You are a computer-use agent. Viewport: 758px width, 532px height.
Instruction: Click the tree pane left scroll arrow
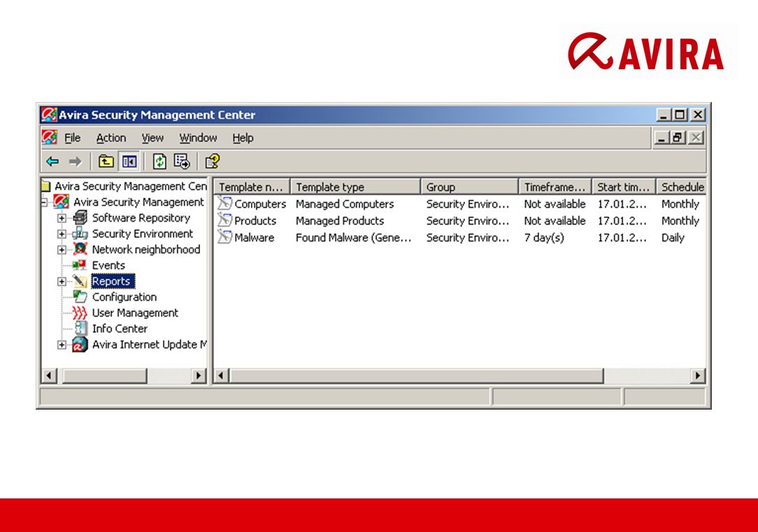point(50,375)
